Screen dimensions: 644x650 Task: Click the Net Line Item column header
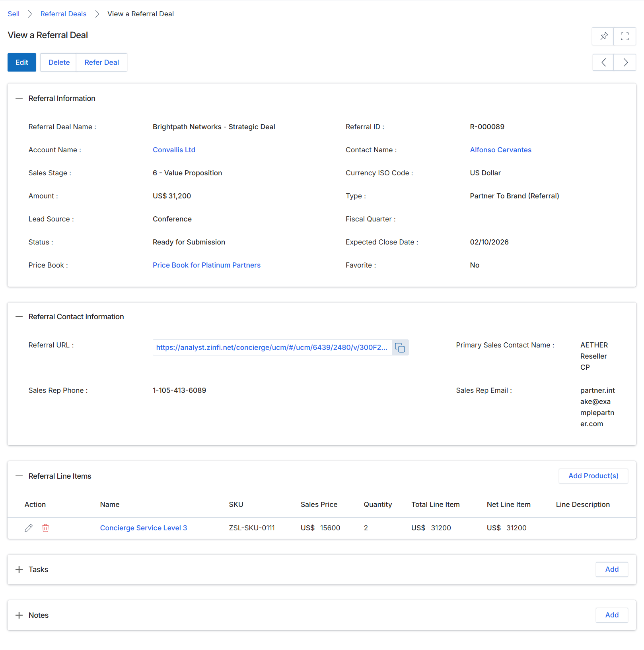[509, 504]
